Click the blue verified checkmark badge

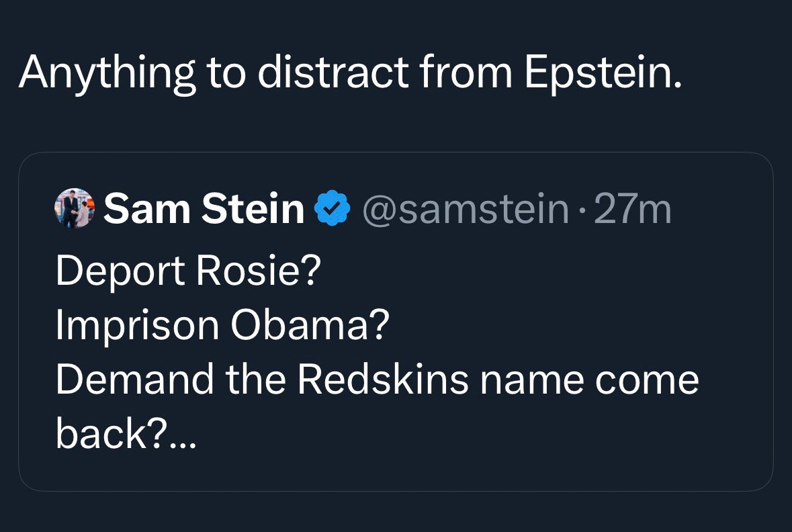332,208
